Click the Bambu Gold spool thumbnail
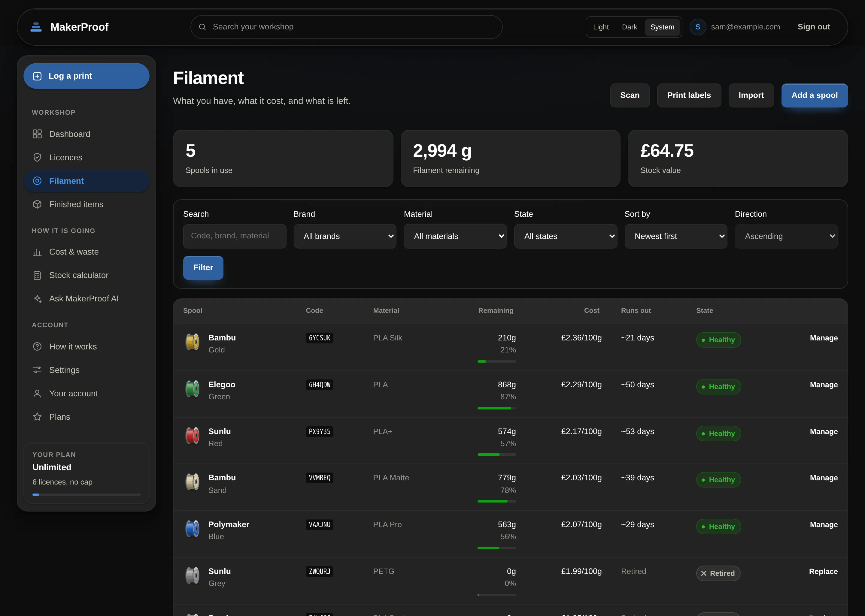This screenshot has height=616, width=865. point(192,342)
